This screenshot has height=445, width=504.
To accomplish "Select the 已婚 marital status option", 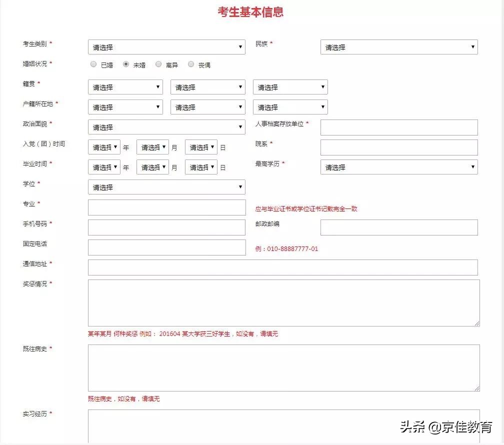I will click(x=93, y=64).
